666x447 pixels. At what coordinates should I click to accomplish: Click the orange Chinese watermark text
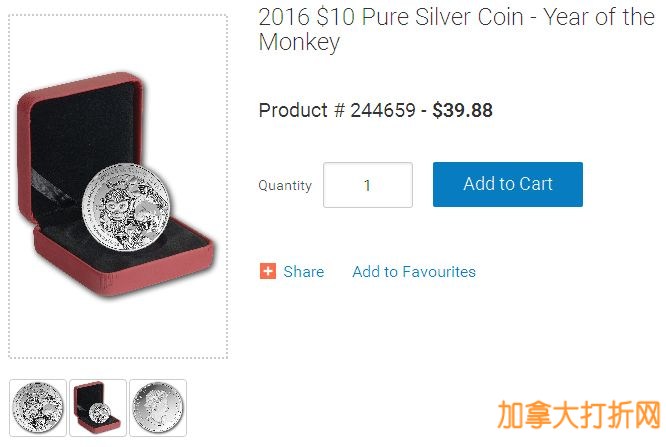[579, 414]
